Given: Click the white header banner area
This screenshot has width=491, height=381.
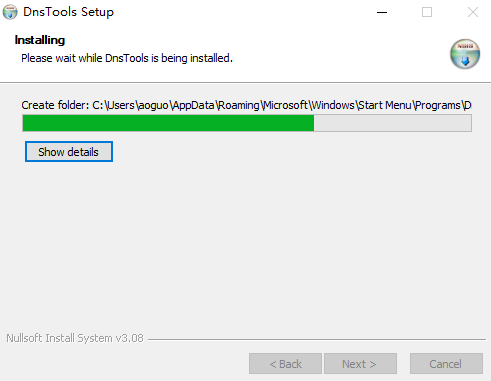Looking at the screenshot, I should (x=245, y=53).
